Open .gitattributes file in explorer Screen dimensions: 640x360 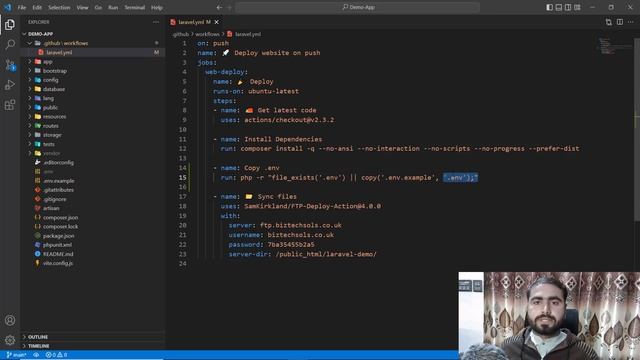pyautogui.click(x=92, y=190)
